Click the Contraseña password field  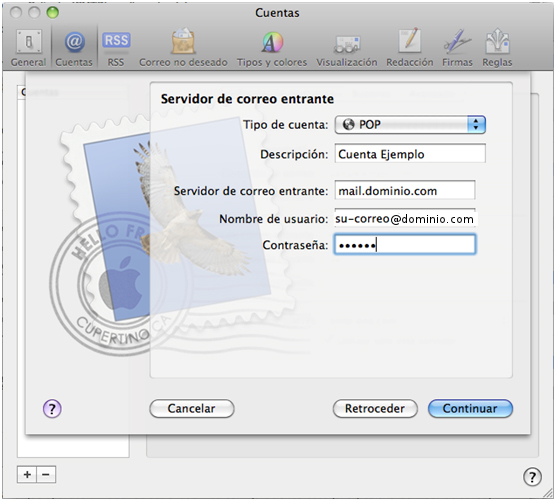[x=405, y=245]
